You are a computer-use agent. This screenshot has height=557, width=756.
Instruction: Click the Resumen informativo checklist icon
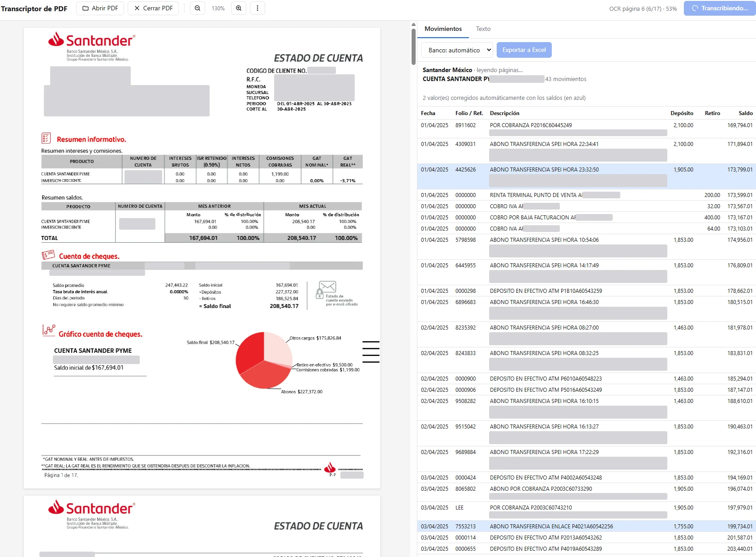pos(46,138)
